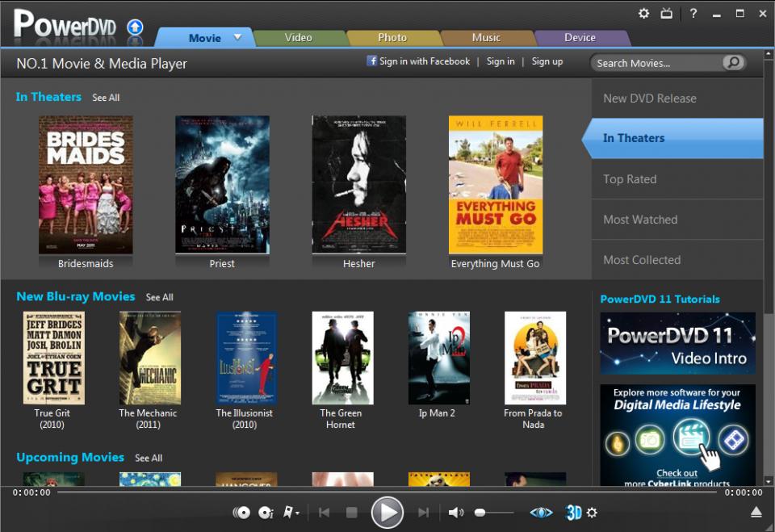Click the PowerDVD 11 Tutorials heading
Viewport: 775px width, 532px height.
tap(660, 300)
